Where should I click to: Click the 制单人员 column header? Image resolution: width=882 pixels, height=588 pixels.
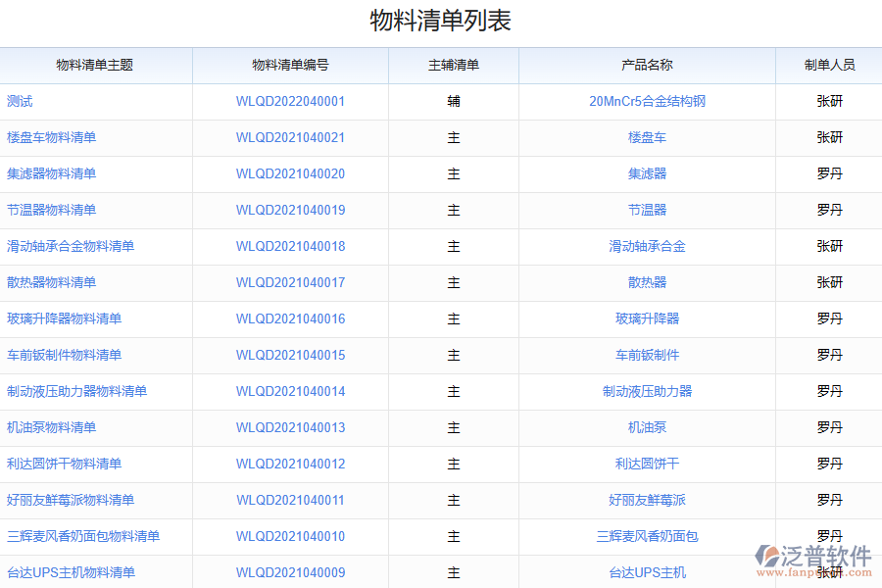coord(829,65)
